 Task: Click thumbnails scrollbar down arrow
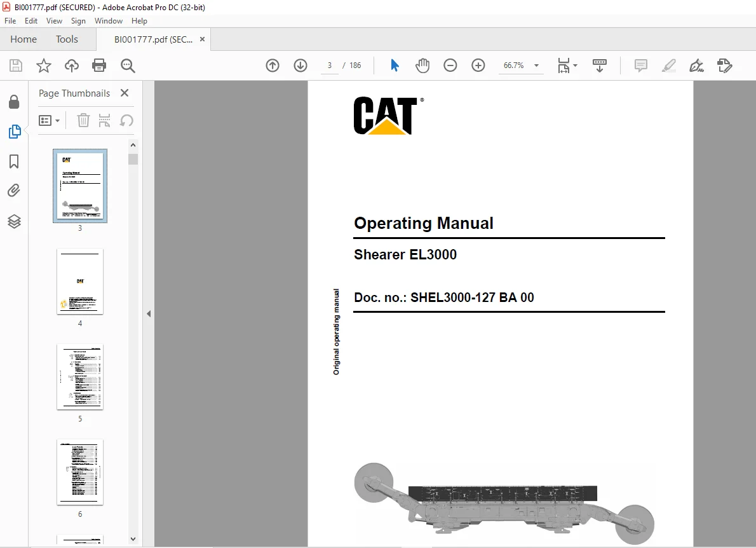(x=133, y=539)
